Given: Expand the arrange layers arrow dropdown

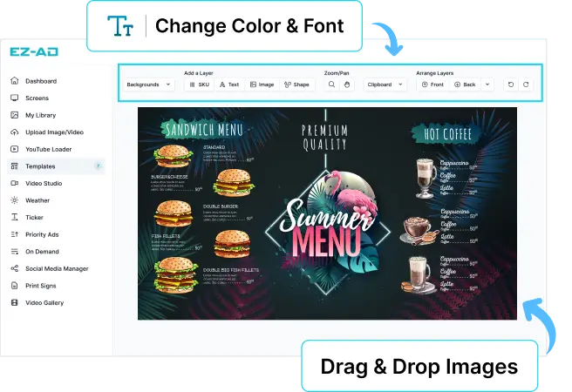Looking at the screenshot, I should coord(487,84).
